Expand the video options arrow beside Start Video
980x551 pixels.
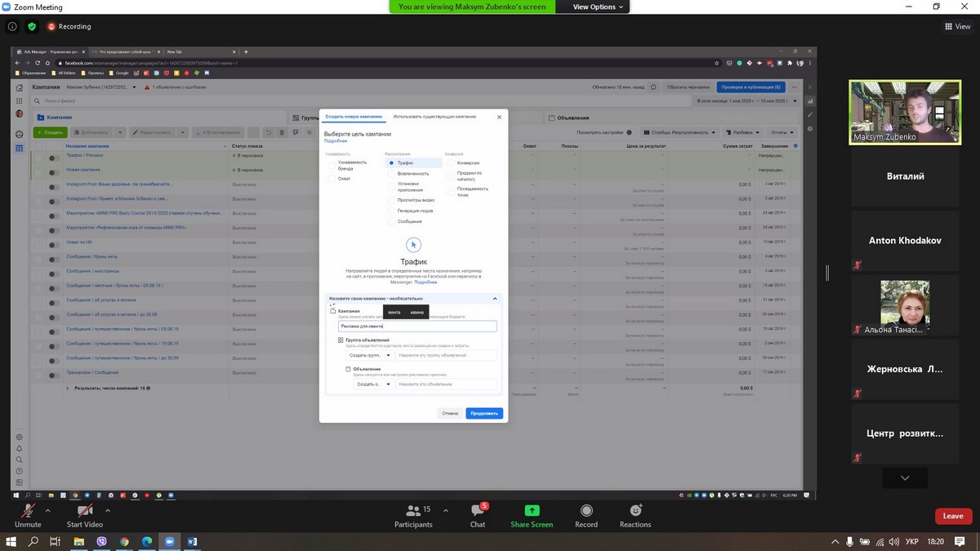108,510
